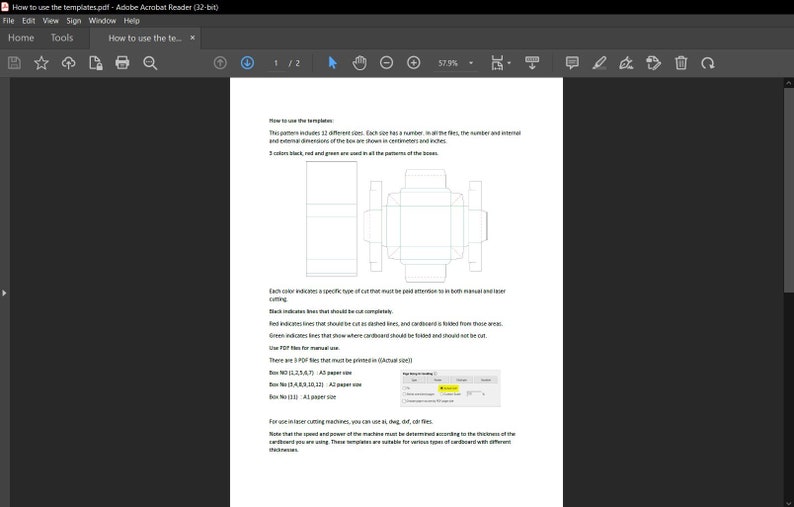Activate the Hand pan tool

[x=360, y=63]
